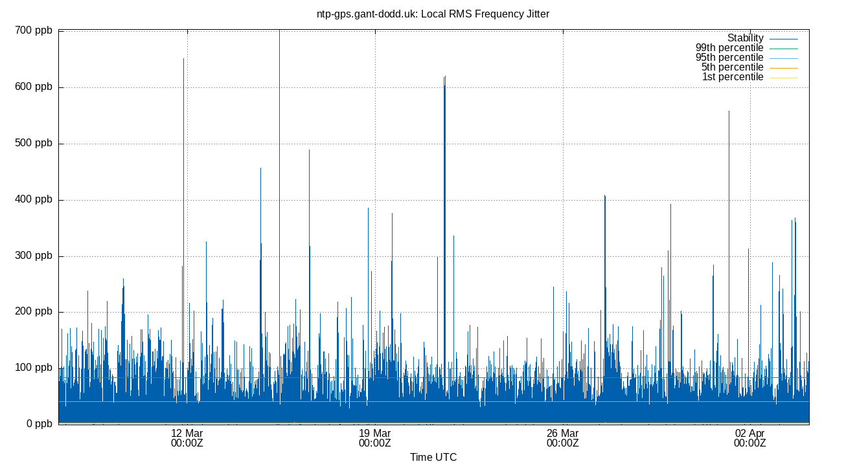Select the Time UTC axis label
This screenshot has width=868, height=466.
435,457
